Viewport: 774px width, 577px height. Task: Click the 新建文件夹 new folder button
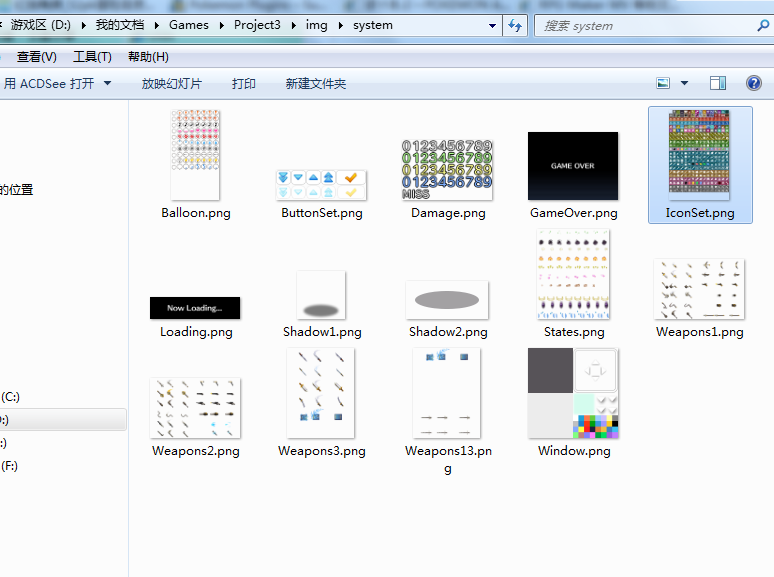click(x=315, y=83)
